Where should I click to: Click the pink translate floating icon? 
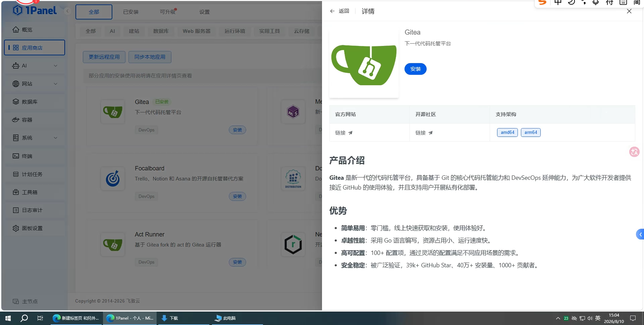[x=634, y=152]
